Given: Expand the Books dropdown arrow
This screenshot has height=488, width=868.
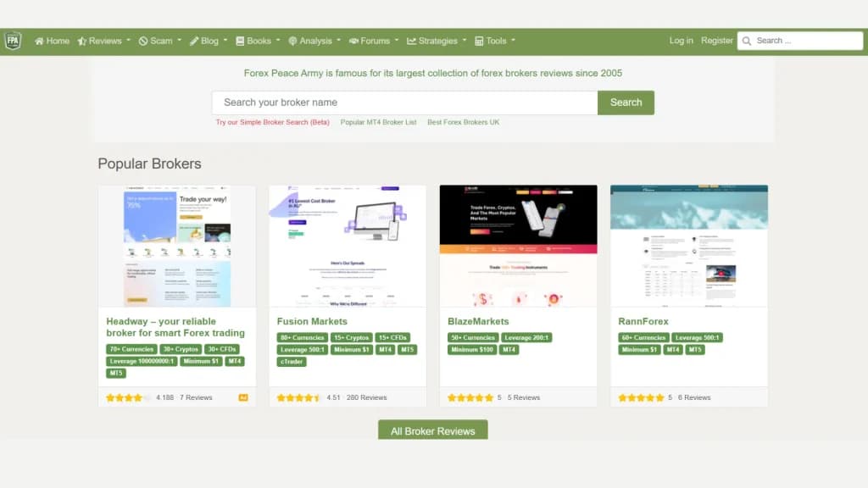Looking at the screenshot, I should pyautogui.click(x=278, y=41).
